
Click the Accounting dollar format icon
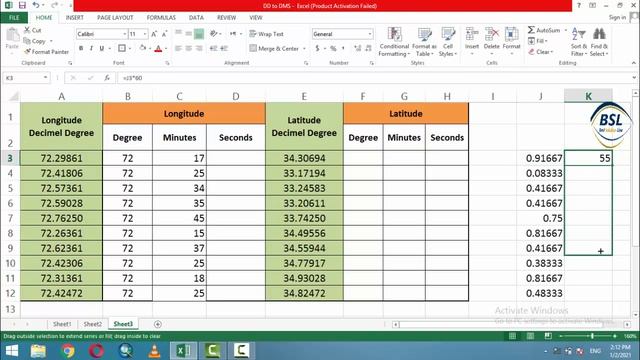click(x=317, y=48)
